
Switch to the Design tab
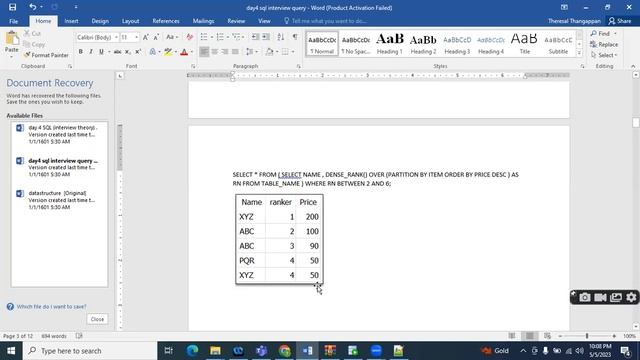pyautogui.click(x=100, y=21)
